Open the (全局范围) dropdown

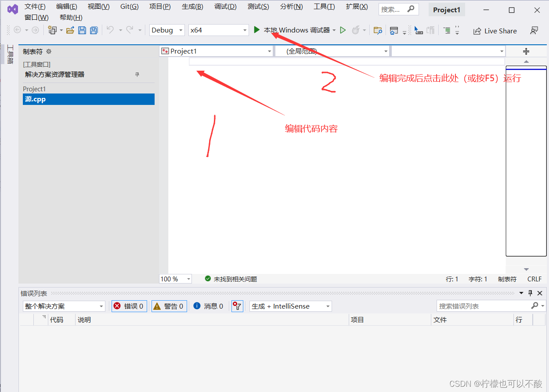pyautogui.click(x=332, y=51)
